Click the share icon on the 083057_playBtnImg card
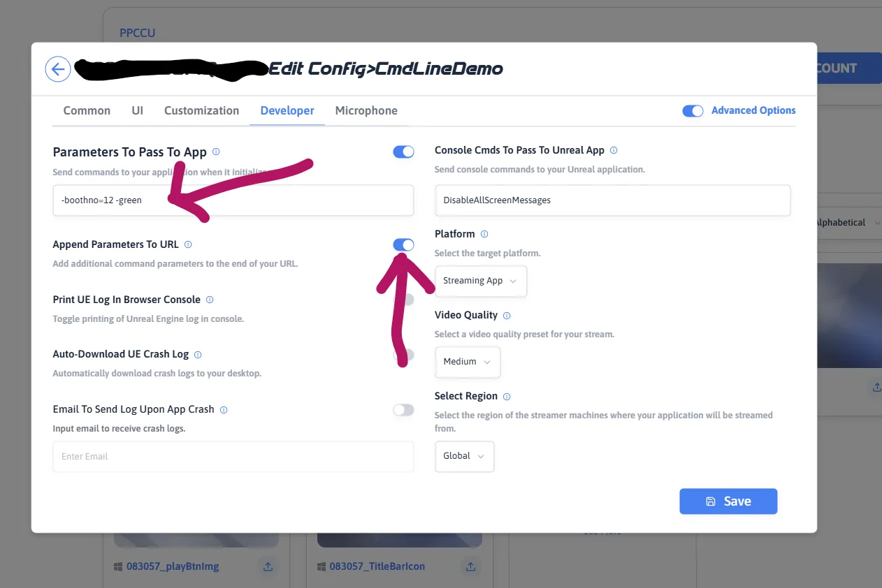 (268, 566)
